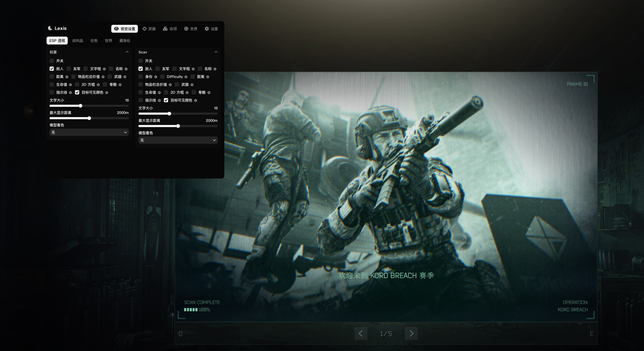Check the Scav 友军 checkbox
Screen dimensions: 644x351
[158, 69]
